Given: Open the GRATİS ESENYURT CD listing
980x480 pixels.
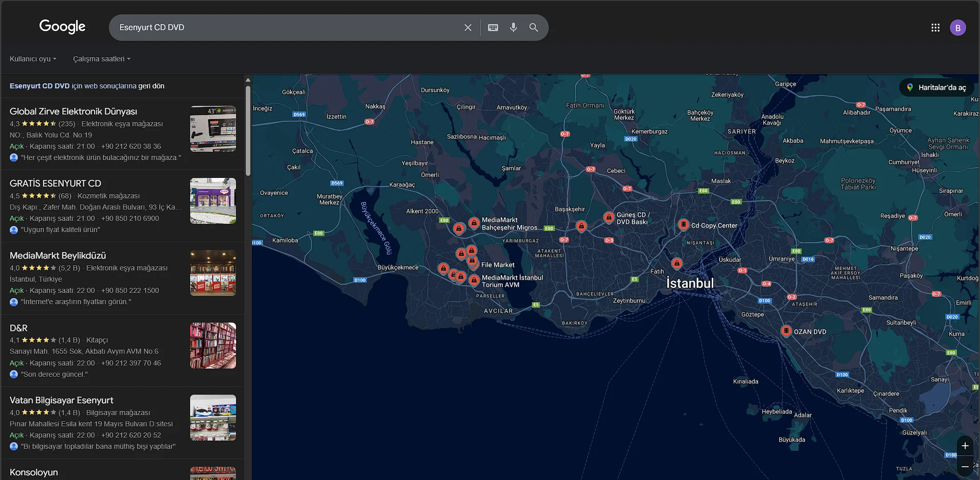Looking at the screenshot, I should 55,184.
